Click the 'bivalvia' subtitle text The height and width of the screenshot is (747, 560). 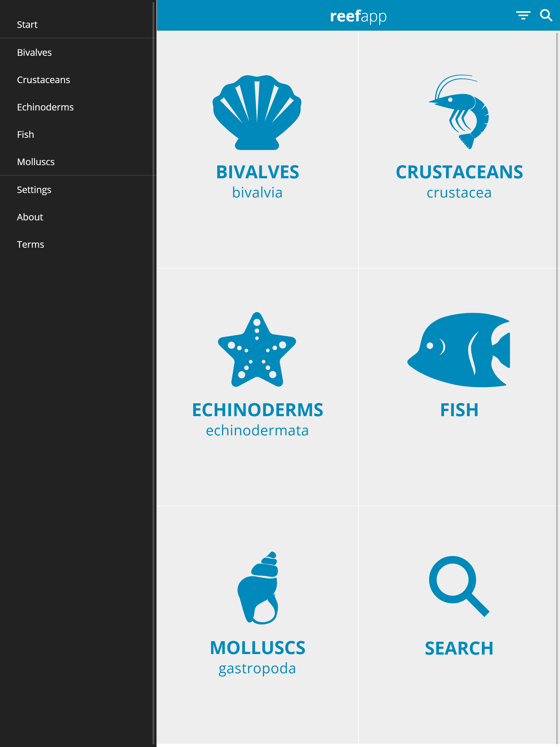click(257, 192)
